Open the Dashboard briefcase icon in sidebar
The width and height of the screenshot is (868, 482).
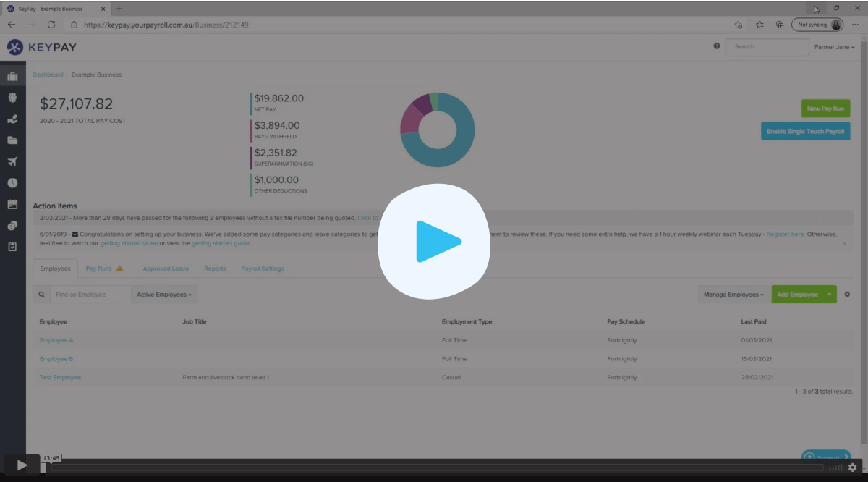point(13,75)
